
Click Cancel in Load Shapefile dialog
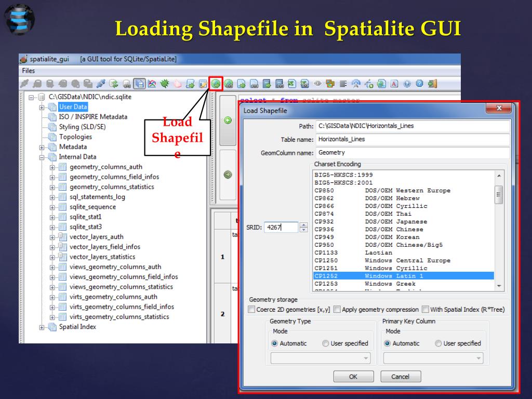401,377
